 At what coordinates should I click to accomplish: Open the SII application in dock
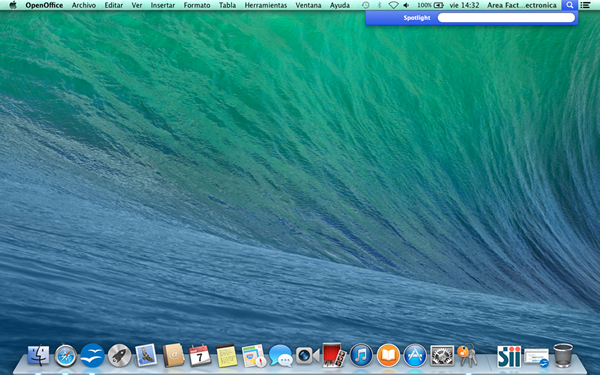[x=509, y=356]
